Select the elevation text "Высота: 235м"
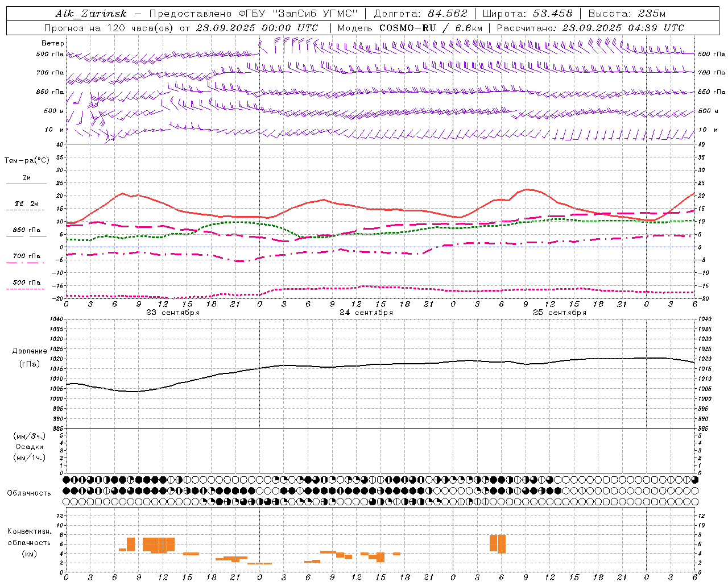The width and height of the screenshot is (728, 582). [x=627, y=14]
